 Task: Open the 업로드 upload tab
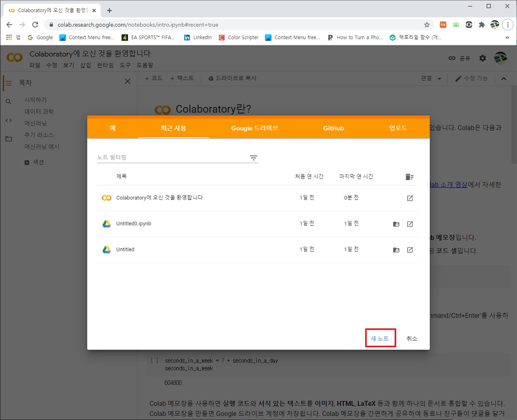point(398,128)
